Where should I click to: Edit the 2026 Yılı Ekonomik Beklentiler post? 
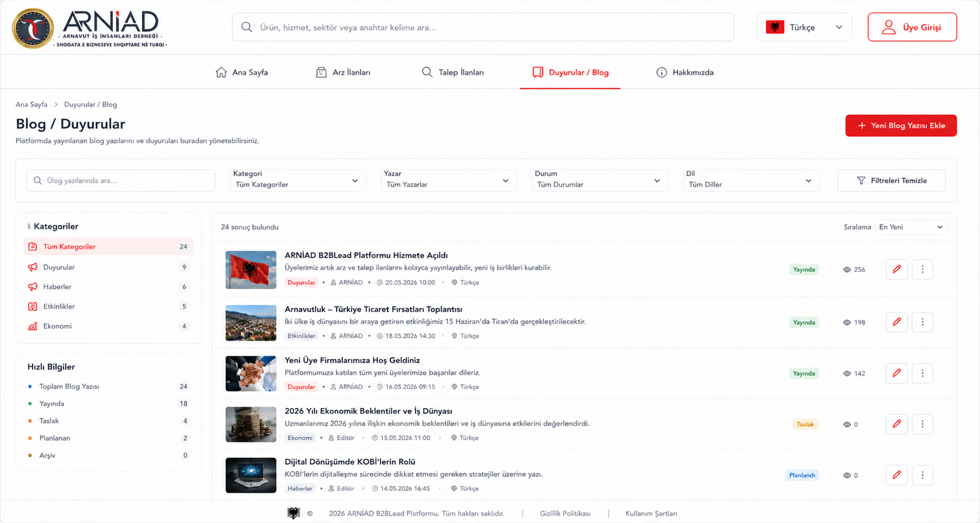(897, 424)
